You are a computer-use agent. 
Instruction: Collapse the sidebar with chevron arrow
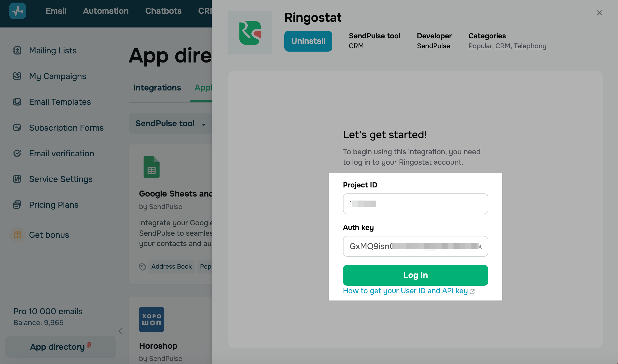click(120, 331)
